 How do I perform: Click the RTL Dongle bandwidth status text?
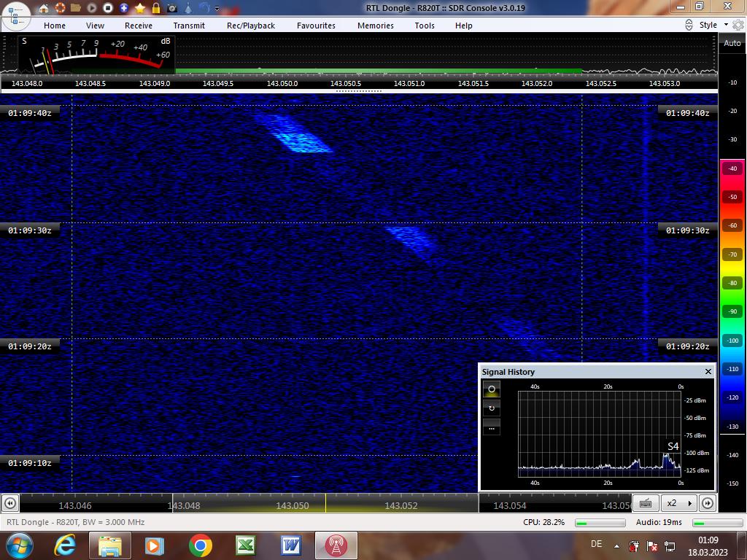pos(76,522)
